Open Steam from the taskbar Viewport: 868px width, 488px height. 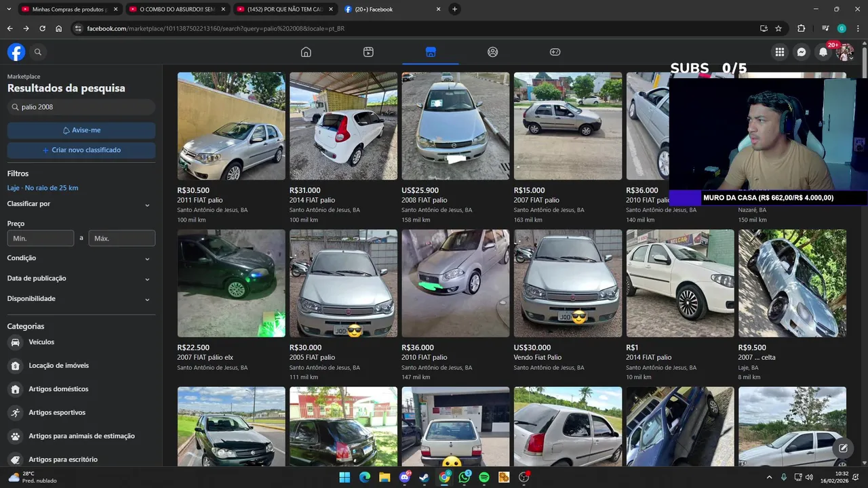pyautogui.click(x=425, y=477)
